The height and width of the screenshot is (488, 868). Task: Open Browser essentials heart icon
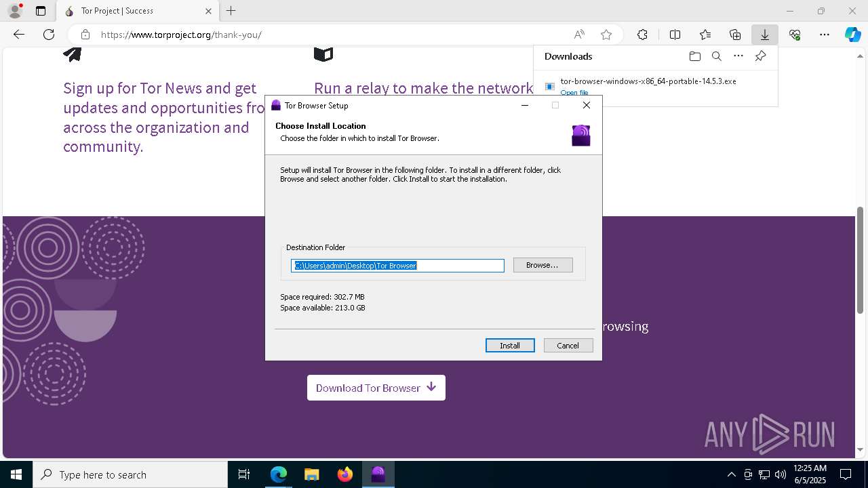tap(795, 35)
